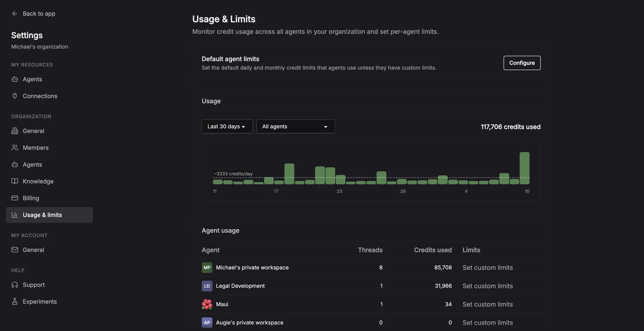Open the Experiments page

tap(49, 301)
